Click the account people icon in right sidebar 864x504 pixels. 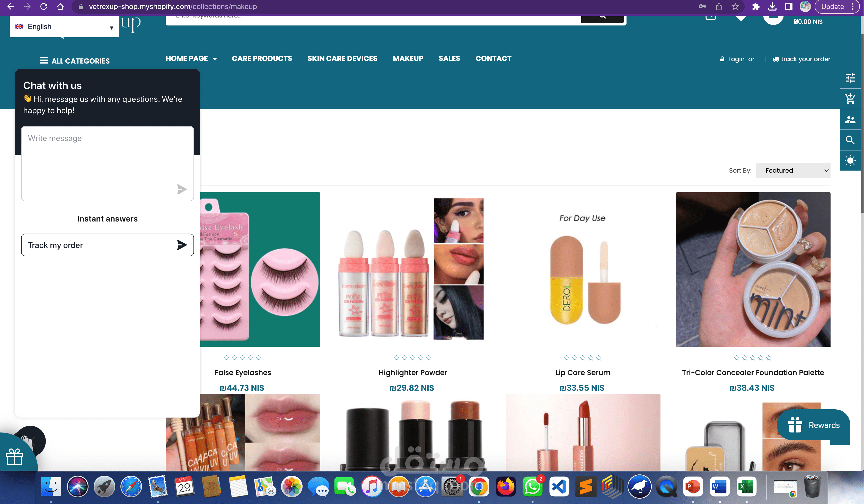[x=850, y=120]
